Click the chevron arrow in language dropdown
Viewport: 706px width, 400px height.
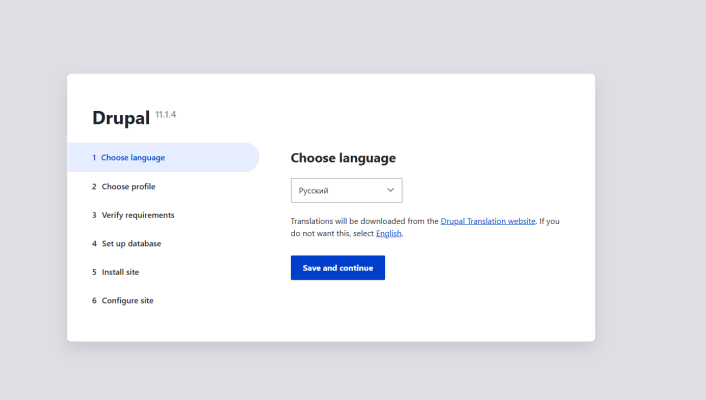(x=390, y=190)
